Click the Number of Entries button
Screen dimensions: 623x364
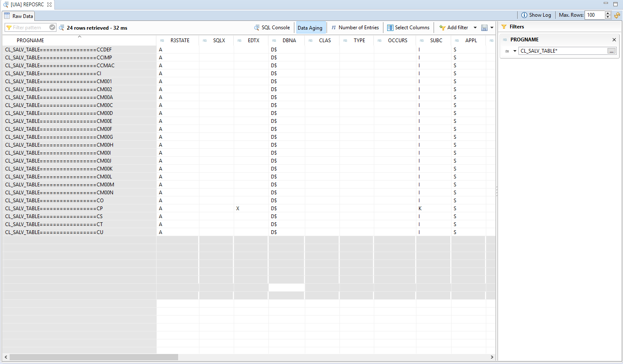pyautogui.click(x=355, y=28)
